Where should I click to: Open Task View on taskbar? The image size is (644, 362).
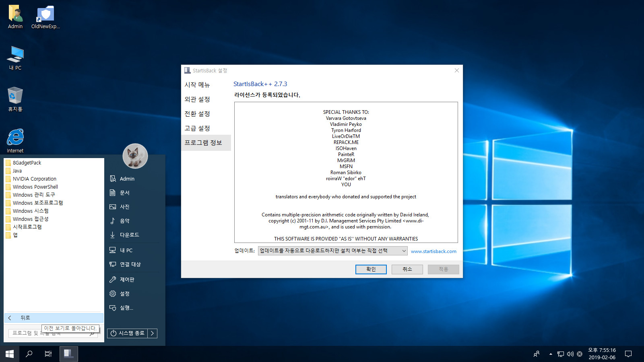click(x=48, y=354)
